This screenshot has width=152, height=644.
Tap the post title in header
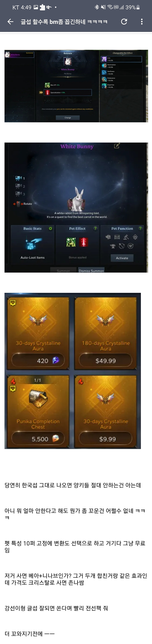pyautogui.click(x=64, y=22)
